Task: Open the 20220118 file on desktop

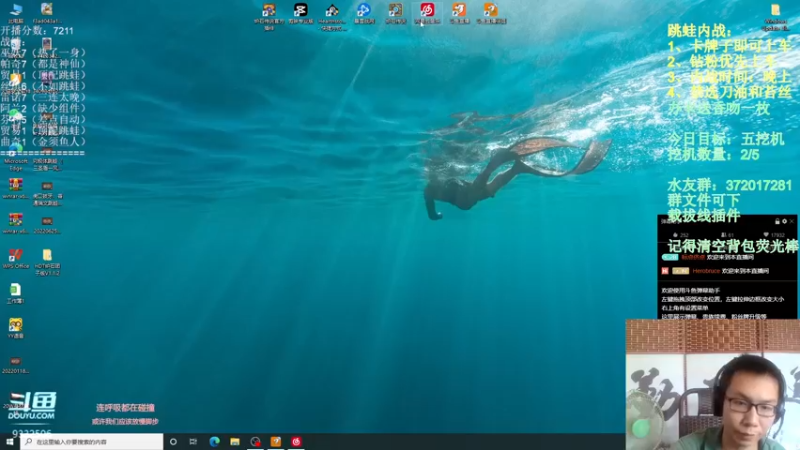Action: [x=15, y=365]
